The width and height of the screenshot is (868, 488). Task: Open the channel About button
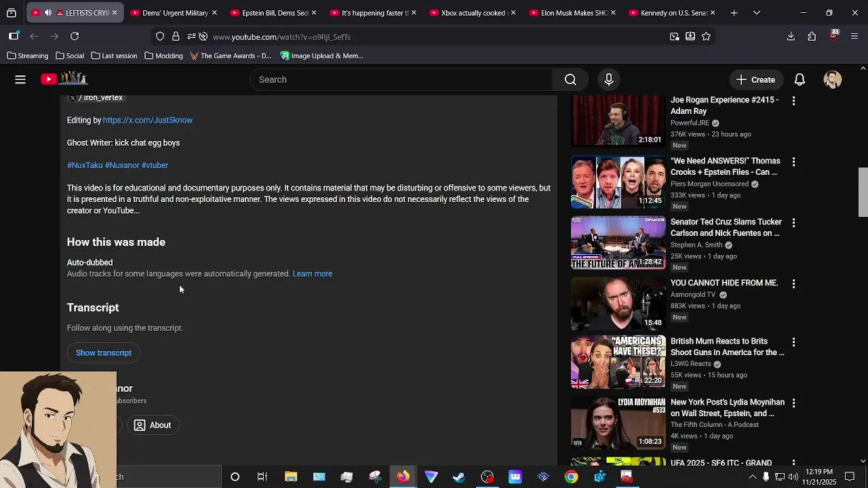coord(153,425)
